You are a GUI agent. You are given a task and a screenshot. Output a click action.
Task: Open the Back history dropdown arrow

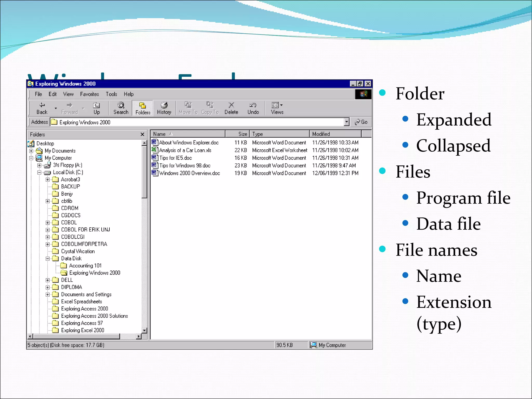point(56,108)
